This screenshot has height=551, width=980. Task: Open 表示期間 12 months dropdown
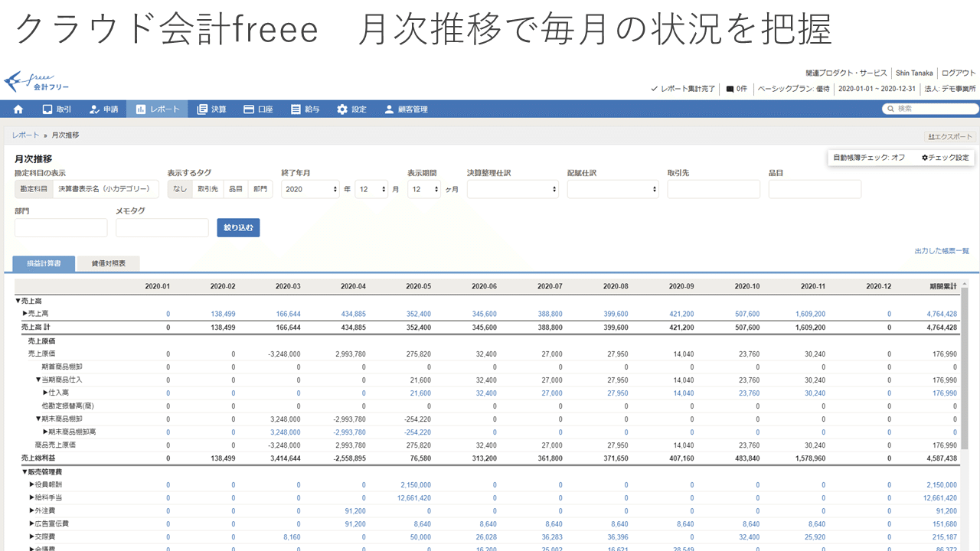[x=424, y=189]
